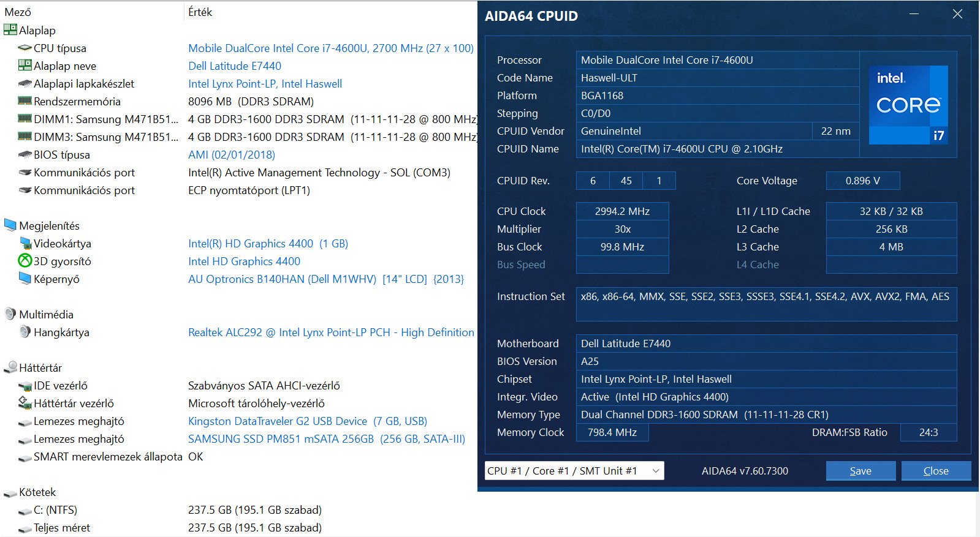Click the CPU Clock value 2994.2 MHz
This screenshot has width=980, height=537.
622,211
